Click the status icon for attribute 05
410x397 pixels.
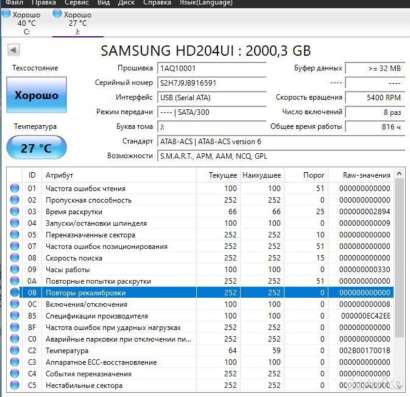coord(14,235)
